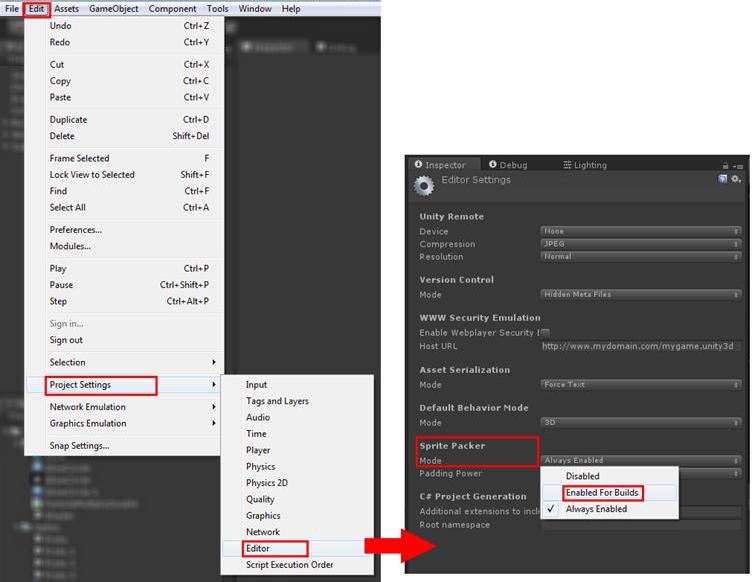
Task: Open Editor project settings
Action: click(297, 548)
